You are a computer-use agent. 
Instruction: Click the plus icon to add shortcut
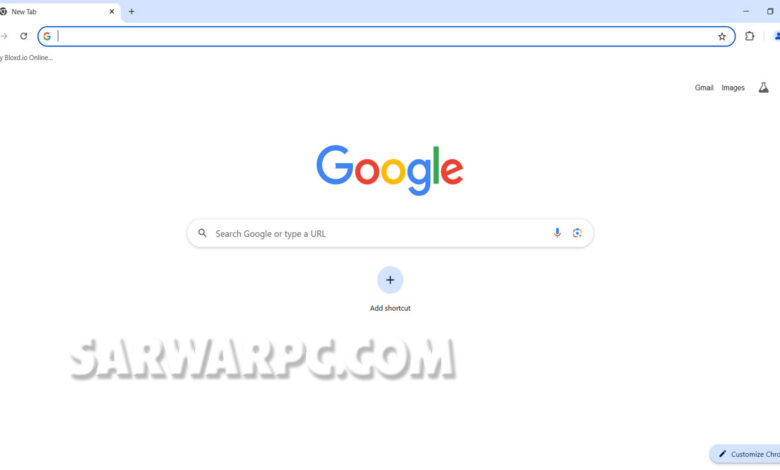click(390, 280)
